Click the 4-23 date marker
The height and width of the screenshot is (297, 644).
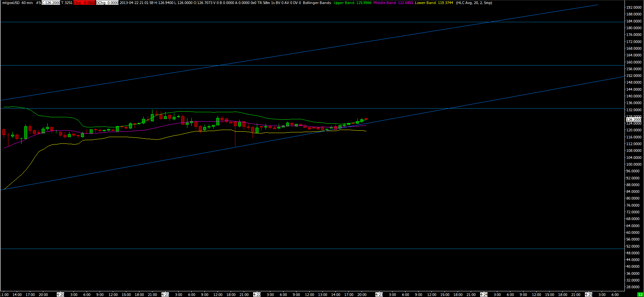[x=379, y=295]
